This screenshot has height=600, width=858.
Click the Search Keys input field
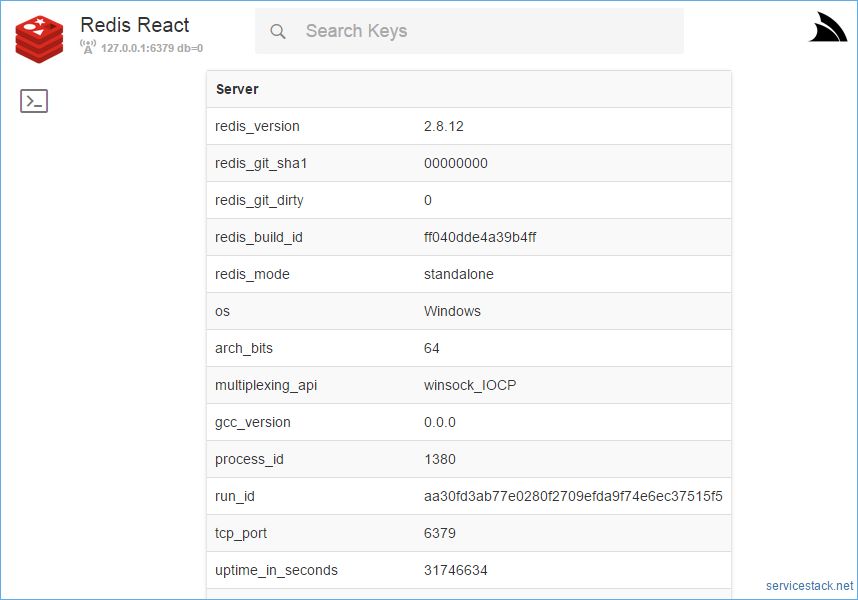[450, 31]
